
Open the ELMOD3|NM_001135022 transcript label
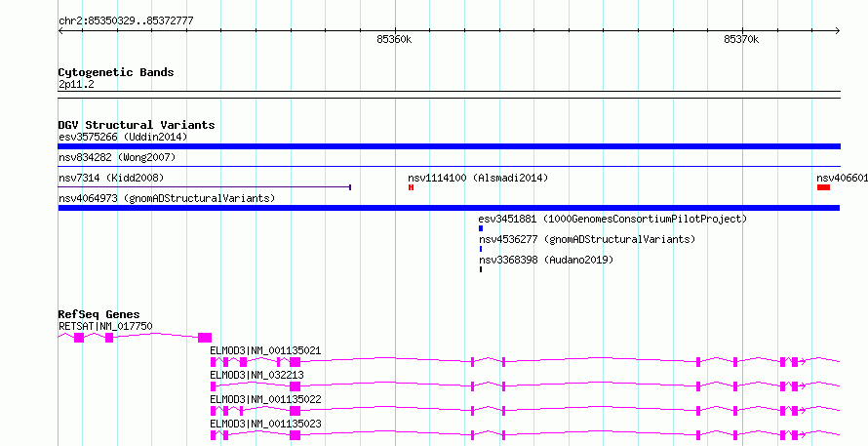[265, 399]
